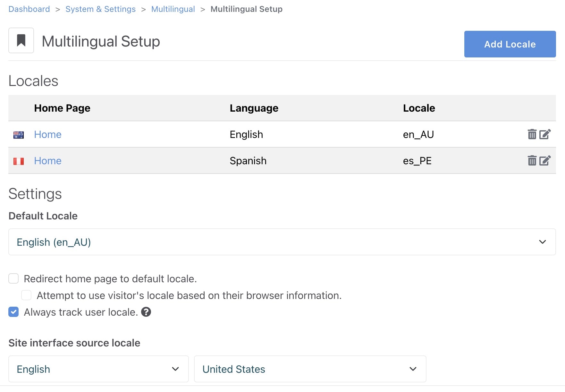Click the bookmark icon beside page title
The width and height of the screenshot is (565, 392).
click(21, 40)
